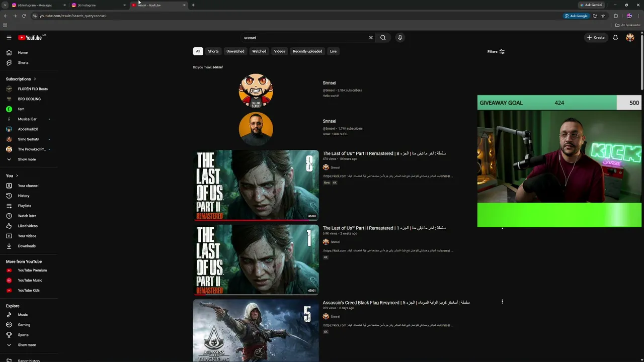Select the Recently uploaded filter chip
This screenshot has width=644, height=362.
tap(307, 51)
